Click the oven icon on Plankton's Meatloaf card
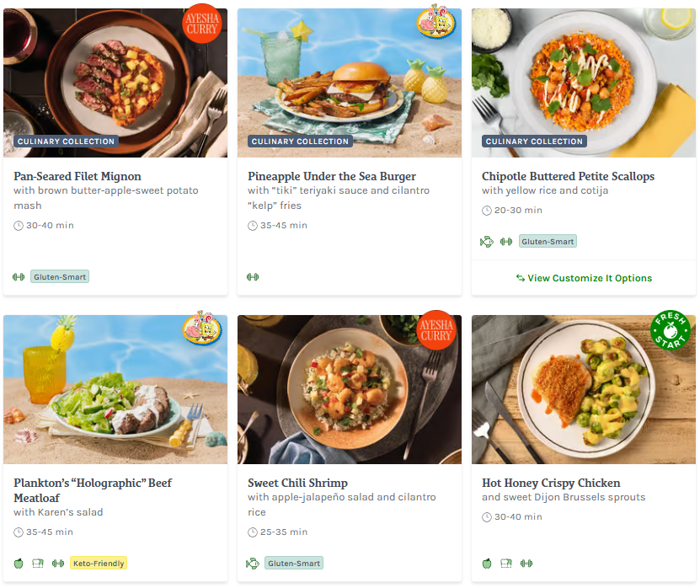 (x=38, y=564)
